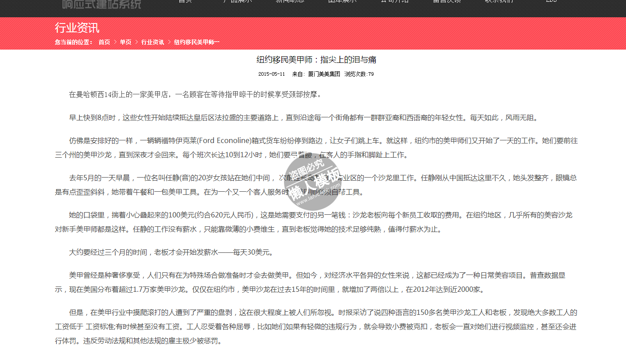The image size is (626, 364).
Task: Visit the BBS navigation link
Action: coord(551,2)
